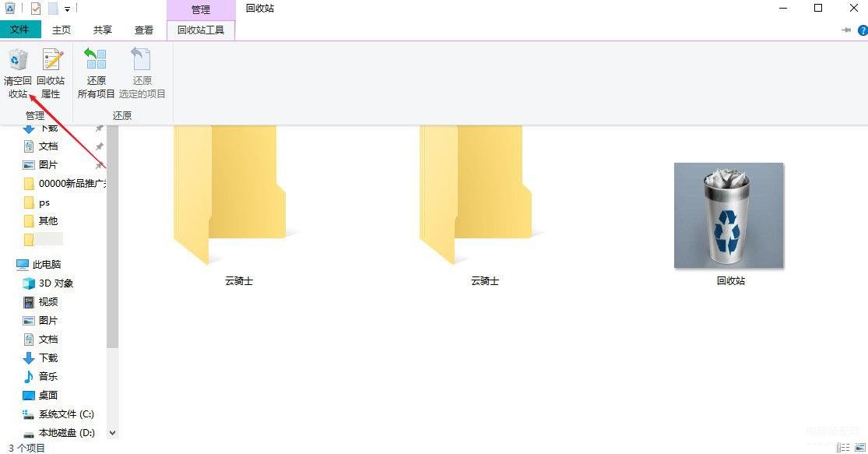
Task: Click the '还原' ribbon group label
Action: pos(122,116)
